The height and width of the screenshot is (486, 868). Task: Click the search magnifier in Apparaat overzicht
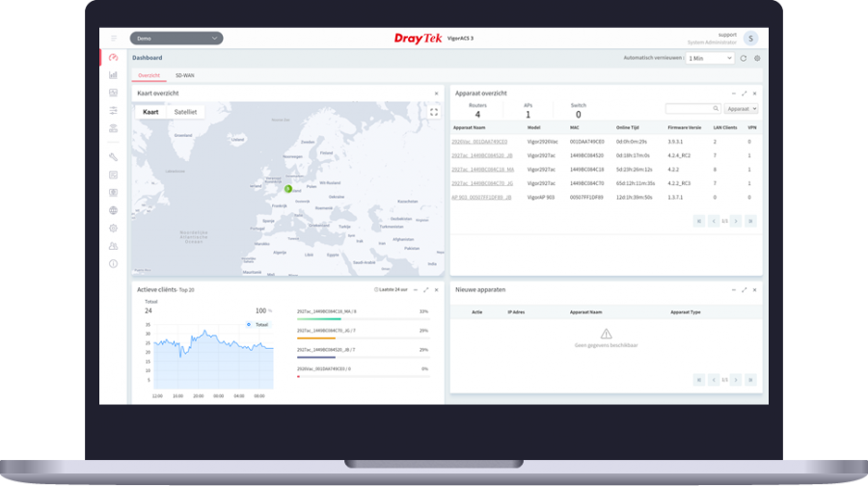(716, 109)
